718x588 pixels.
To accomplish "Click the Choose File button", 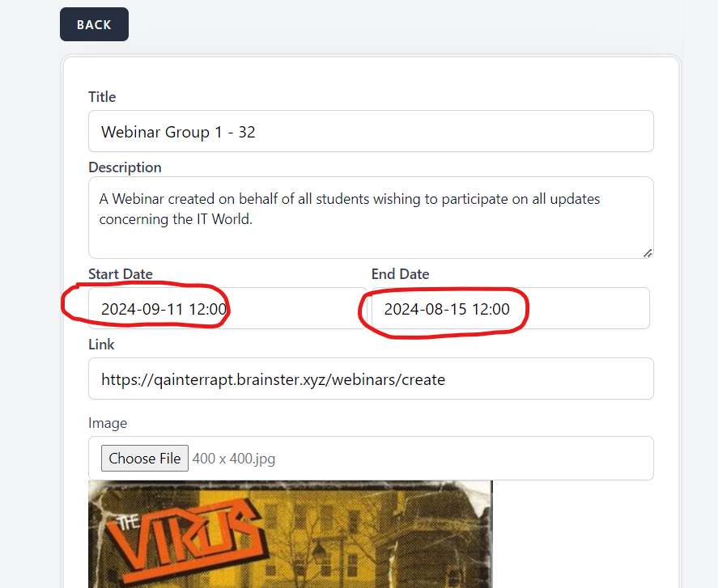I will (x=145, y=459).
